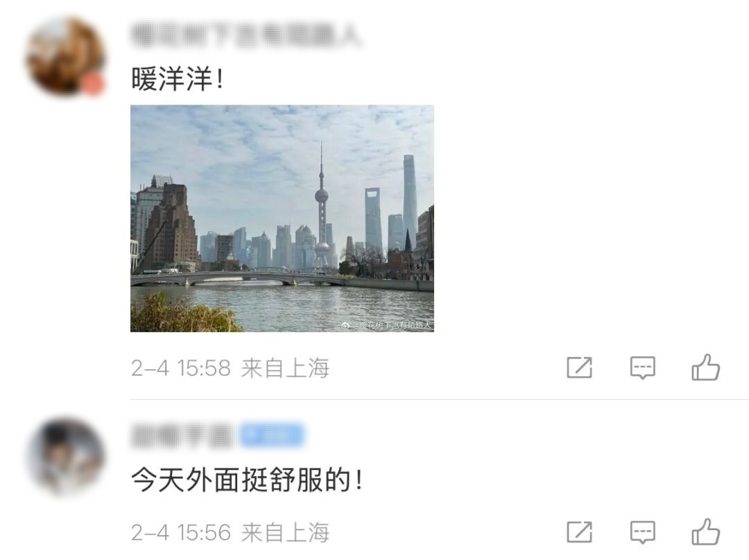Viewport: 749px width, 560px height.
Task: Tap the divider line between comments
Action: pos(440,399)
